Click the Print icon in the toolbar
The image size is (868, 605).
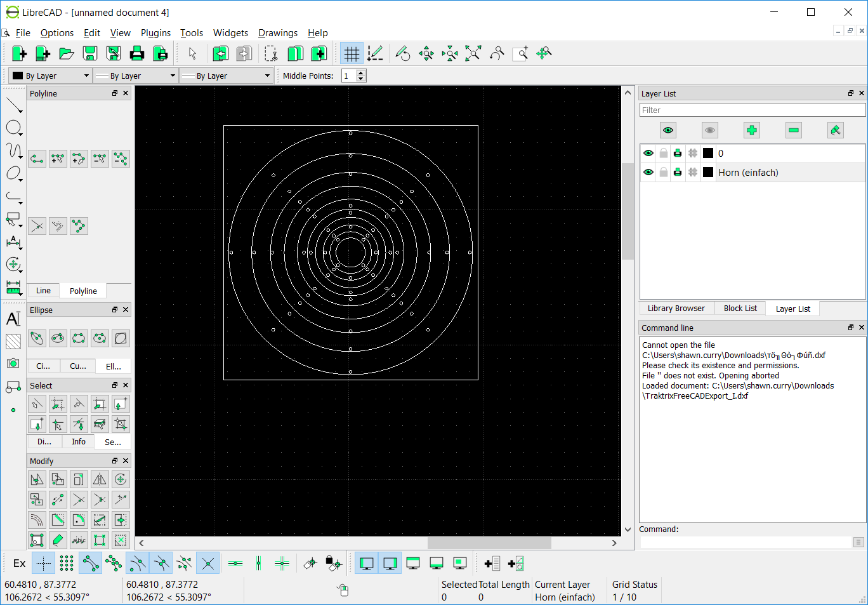point(138,53)
